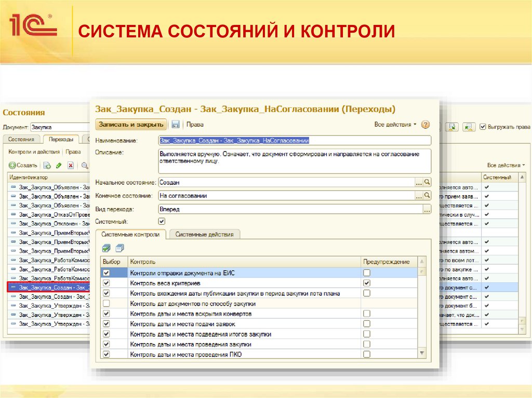Screen dimensions: 532x398
Task: Open the Состояния tab in the left panel
Action: (x=22, y=139)
